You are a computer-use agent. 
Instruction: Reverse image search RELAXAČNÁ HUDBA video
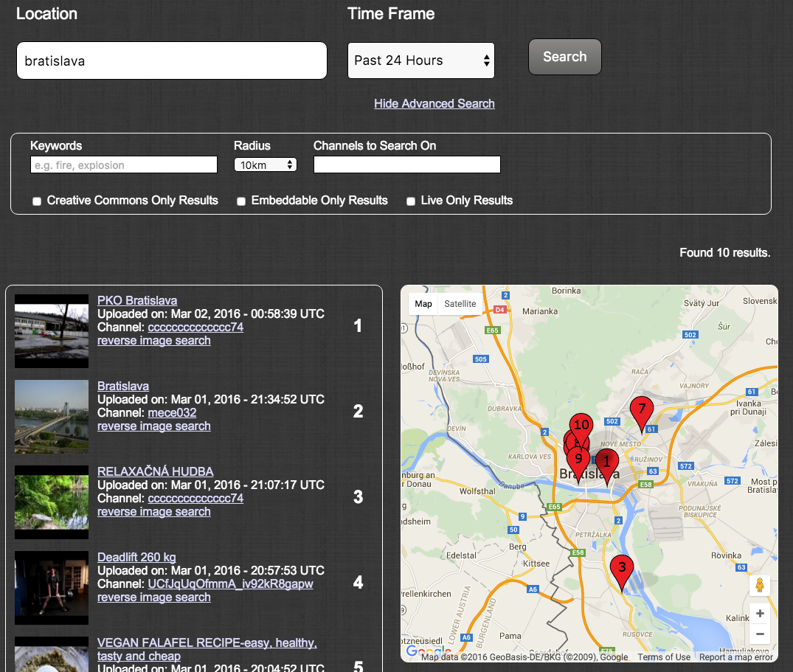153,511
